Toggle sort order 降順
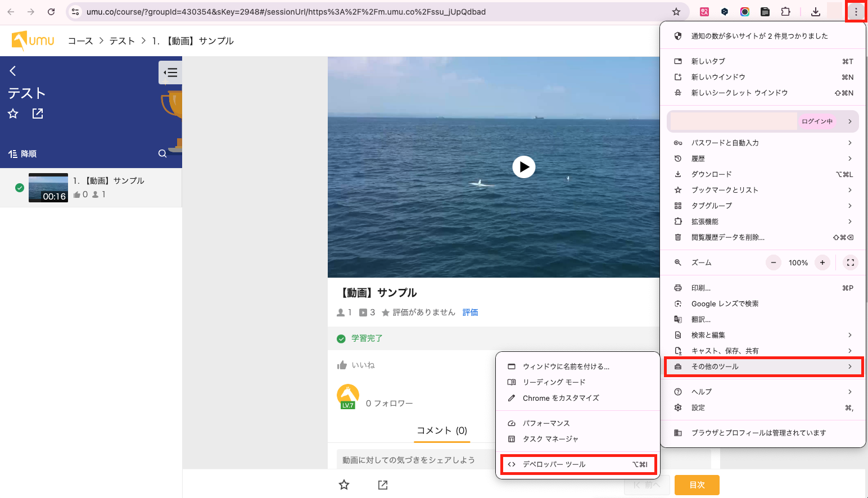 click(22, 153)
